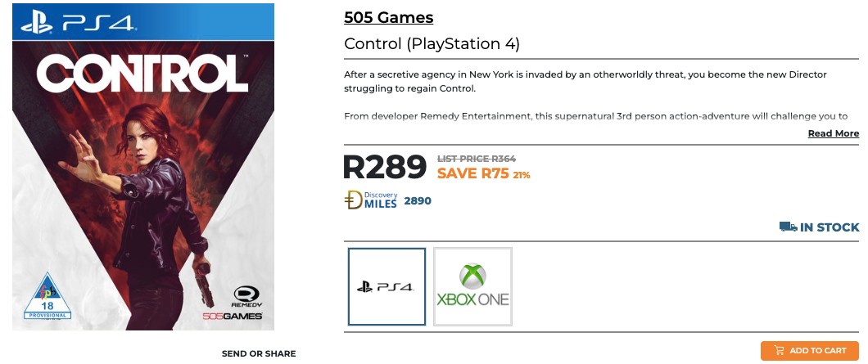Click the strikethrough List Price R364 text

coord(477,159)
